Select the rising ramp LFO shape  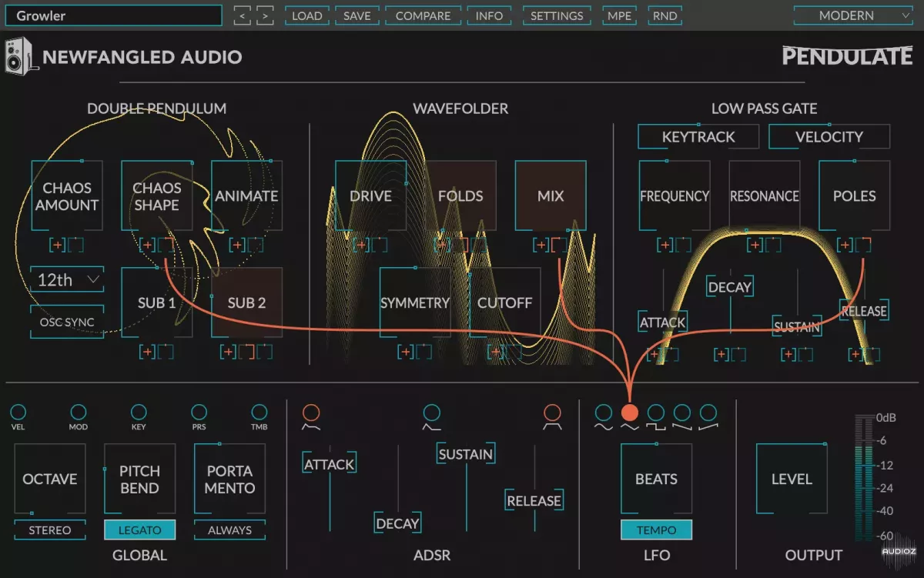pyautogui.click(x=708, y=413)
